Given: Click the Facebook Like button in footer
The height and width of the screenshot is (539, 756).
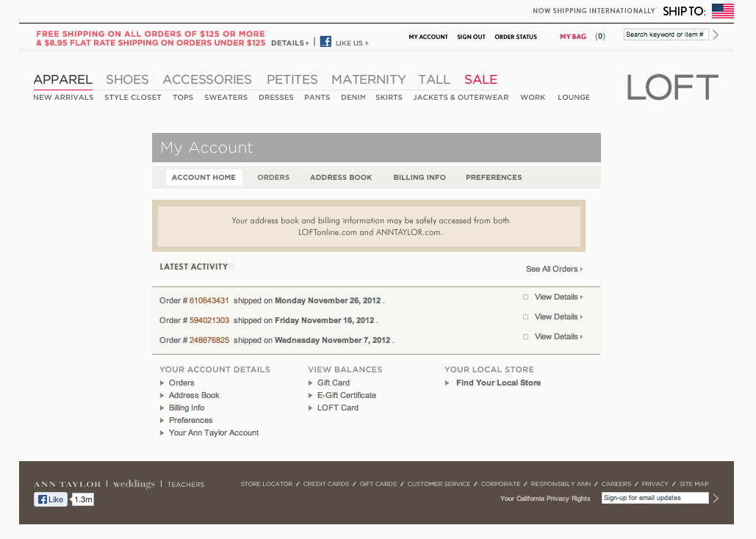Looking at the screenshot, I should pos(51,499).
